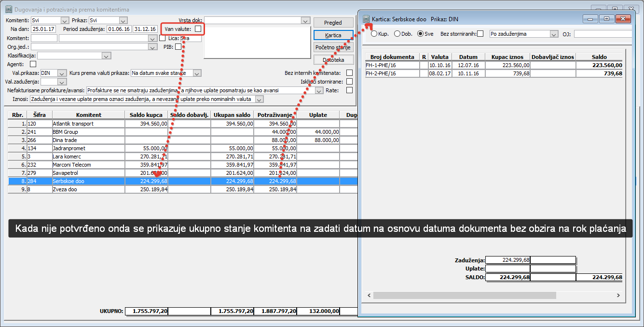
Task: Check Bez internih komitenata option
Action: tap(349, 73)
